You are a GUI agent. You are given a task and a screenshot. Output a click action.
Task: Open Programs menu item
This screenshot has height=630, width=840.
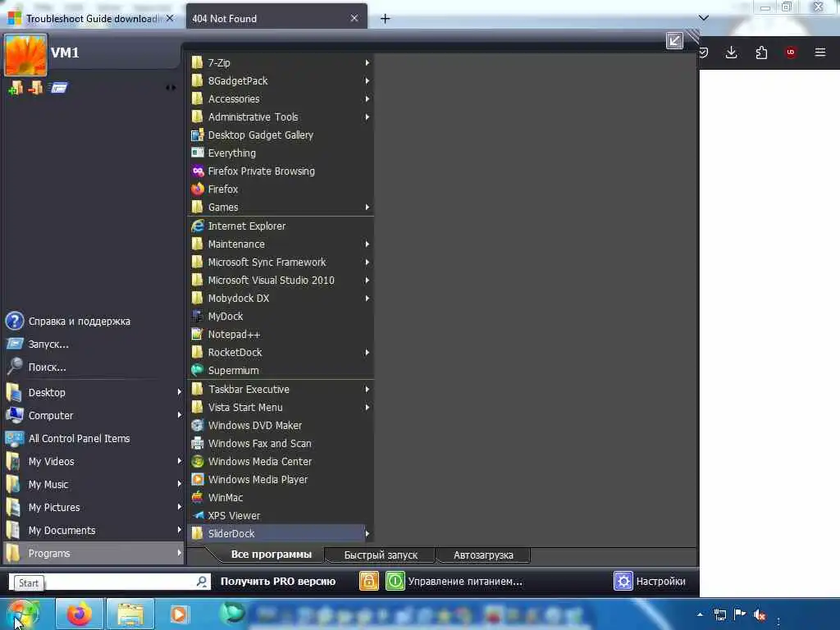[x=94, y=554]
